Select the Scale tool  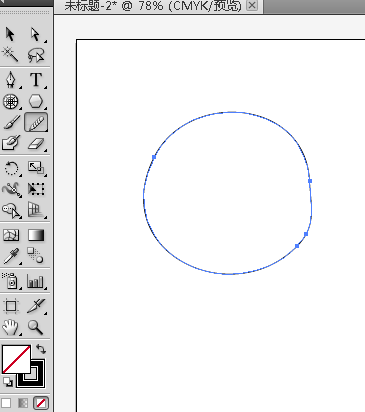click(x=36, y=168)
